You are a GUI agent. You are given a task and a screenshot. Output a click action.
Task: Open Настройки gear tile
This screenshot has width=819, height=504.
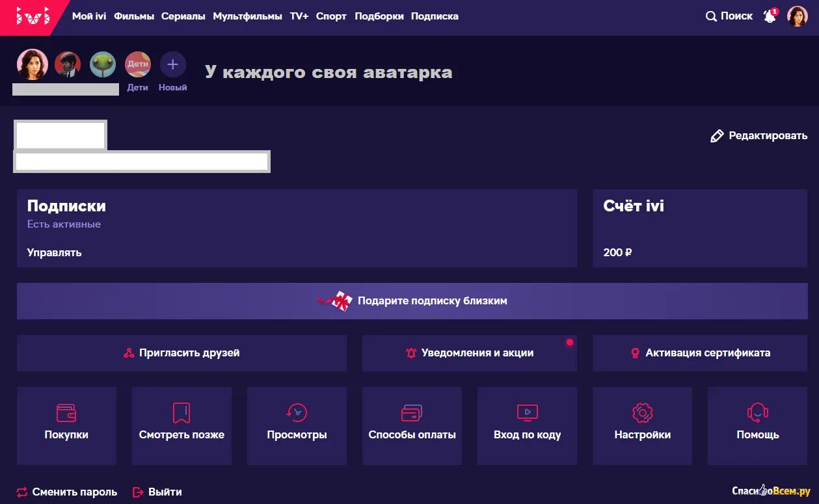642,426
